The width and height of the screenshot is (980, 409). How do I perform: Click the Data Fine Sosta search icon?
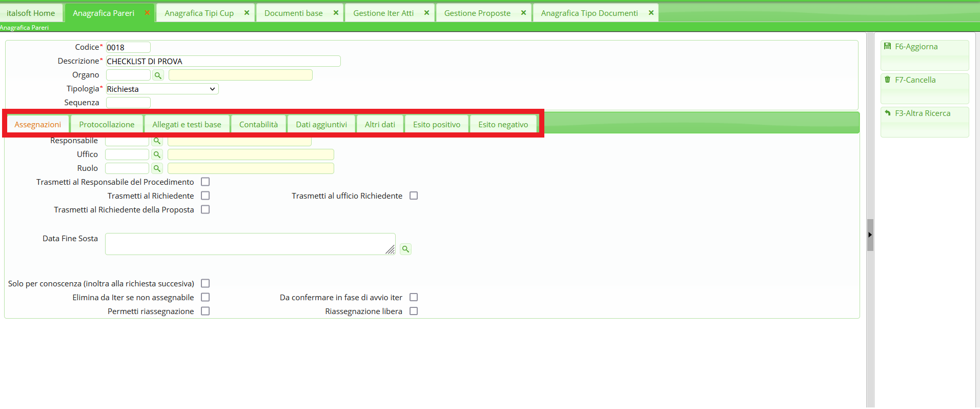pos(405,249)
